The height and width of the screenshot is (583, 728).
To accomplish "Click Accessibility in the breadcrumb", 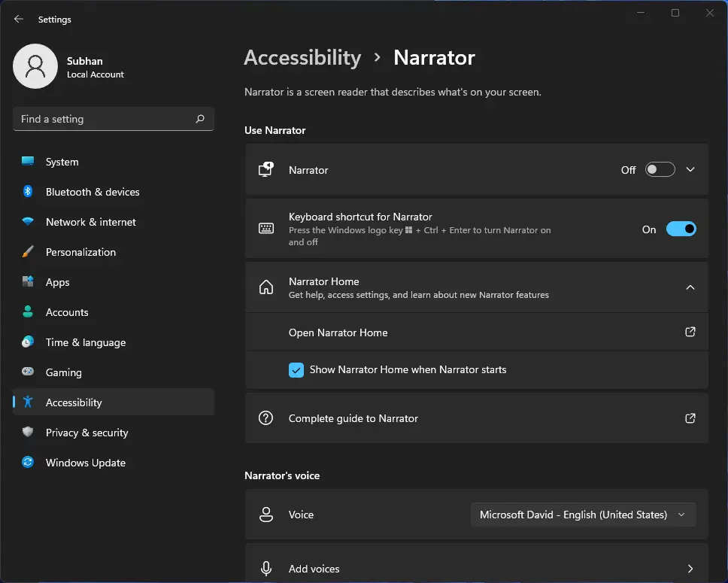I will [x=303, y=58].
